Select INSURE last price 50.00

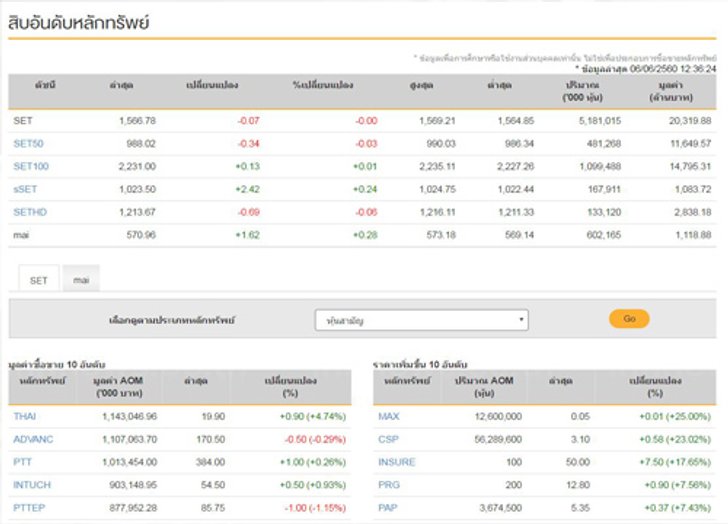(578, 462)
